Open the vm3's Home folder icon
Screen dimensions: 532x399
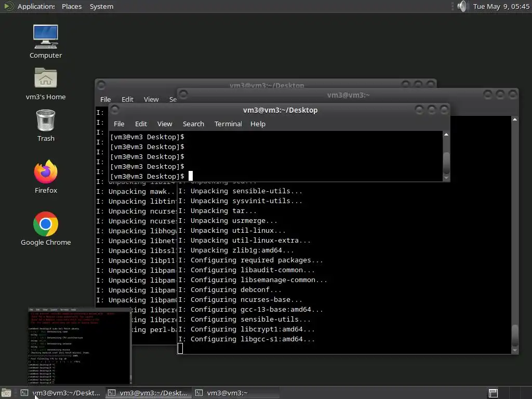point(46,78)
